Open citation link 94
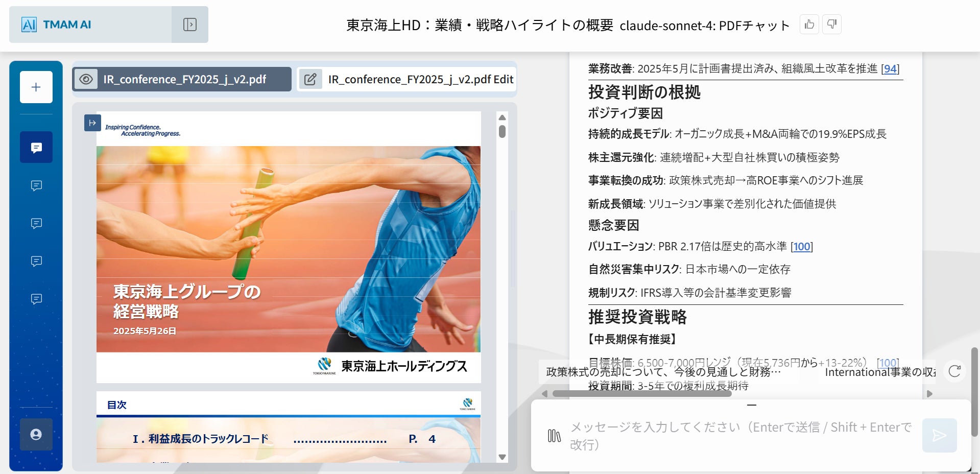This screenshot has height=474, width=980. (x=890, y=68)
